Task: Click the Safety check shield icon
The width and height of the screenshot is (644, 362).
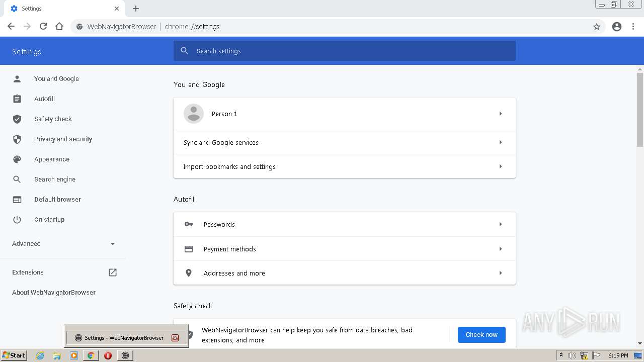Action: [17, 119]
